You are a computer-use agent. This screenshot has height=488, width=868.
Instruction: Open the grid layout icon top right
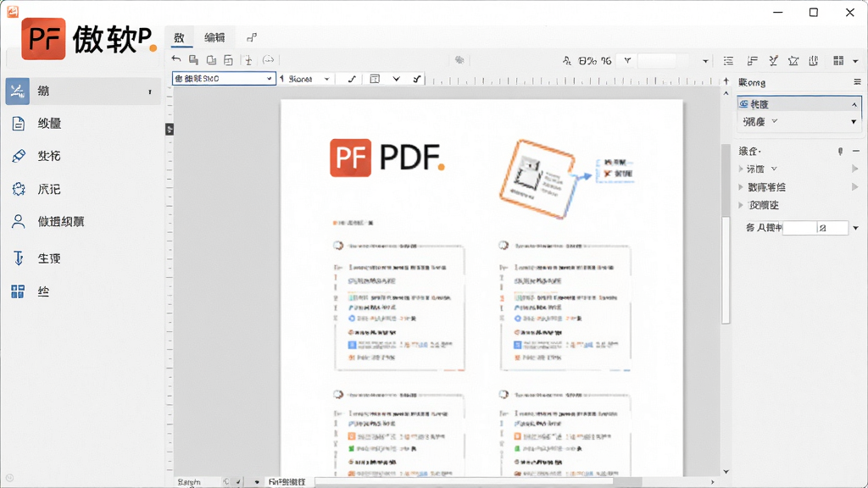pos(838,61)
